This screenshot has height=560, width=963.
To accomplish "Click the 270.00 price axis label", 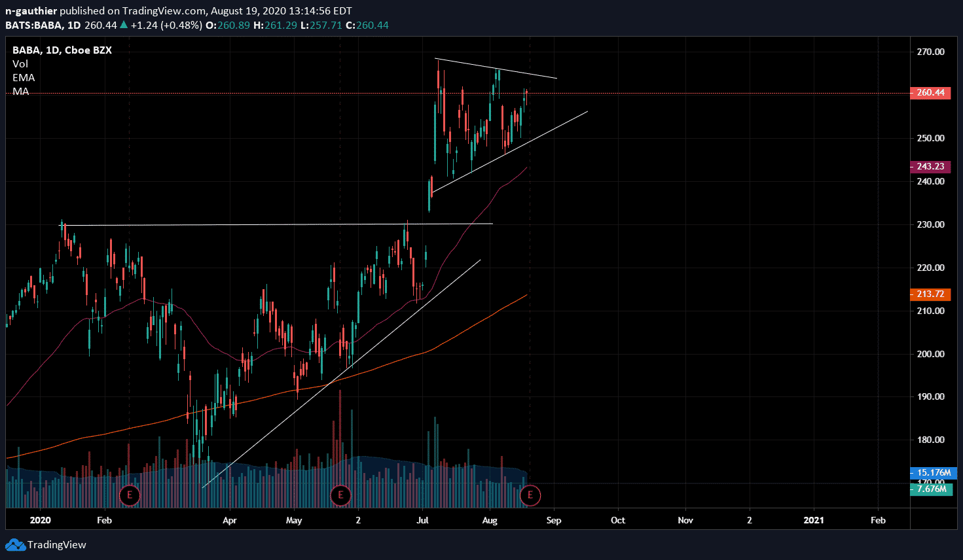I will (x=931, y=52).
